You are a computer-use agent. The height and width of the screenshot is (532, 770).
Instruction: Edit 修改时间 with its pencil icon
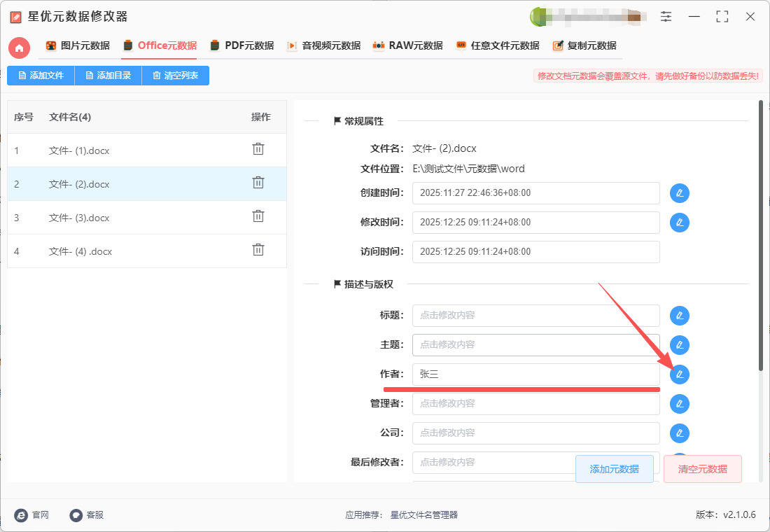[680, 223]
